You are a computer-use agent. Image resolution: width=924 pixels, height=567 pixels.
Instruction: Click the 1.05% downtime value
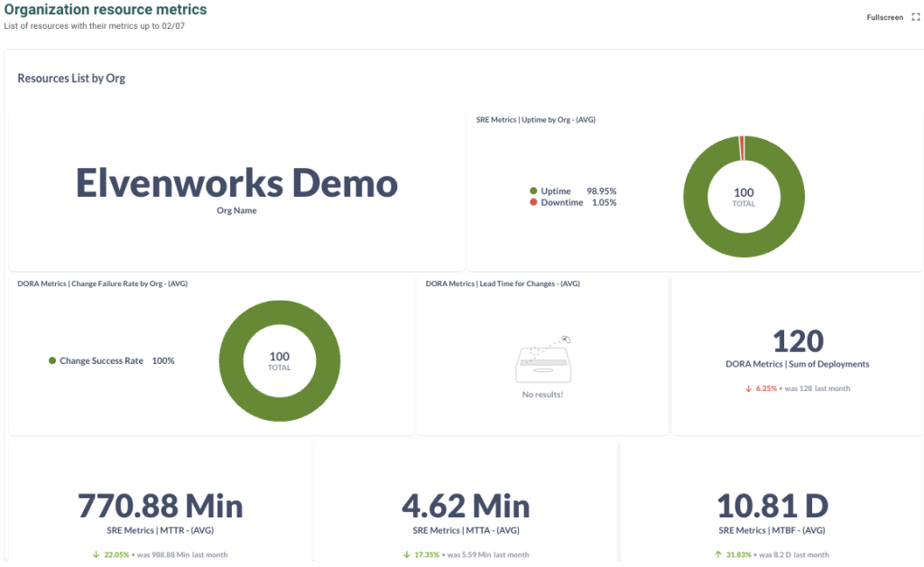tap(604, 202)
